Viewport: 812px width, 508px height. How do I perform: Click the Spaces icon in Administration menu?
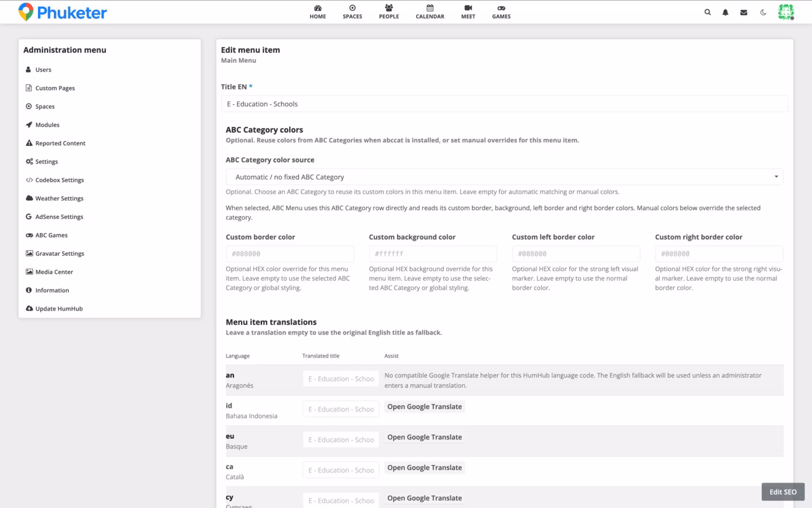click(x=29, y=107)
